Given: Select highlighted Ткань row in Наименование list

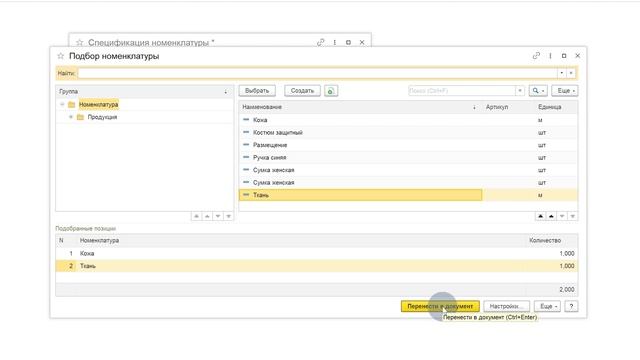Looking at the screenshot, I should (408, 195).
